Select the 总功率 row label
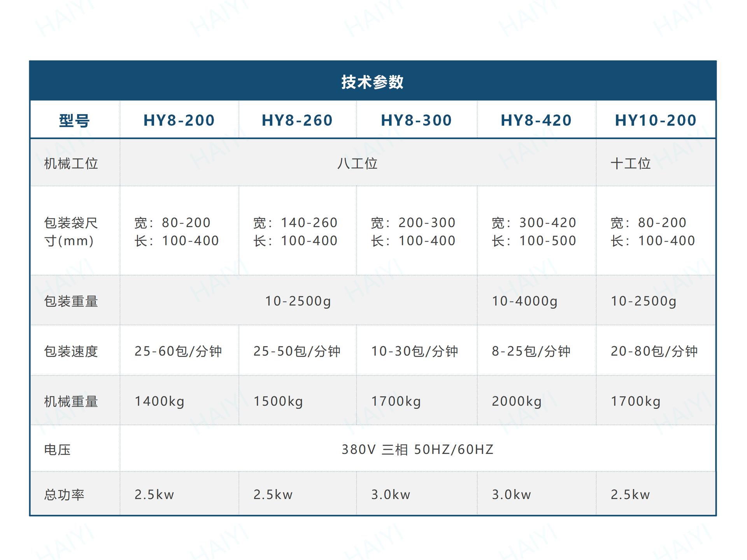The image size is (747, 560). click(64, 495)
